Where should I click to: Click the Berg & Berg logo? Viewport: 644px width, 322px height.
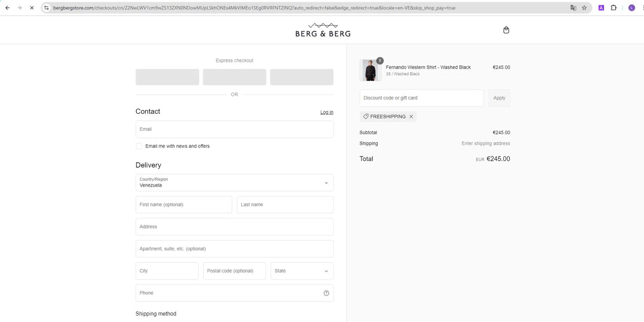323,30
